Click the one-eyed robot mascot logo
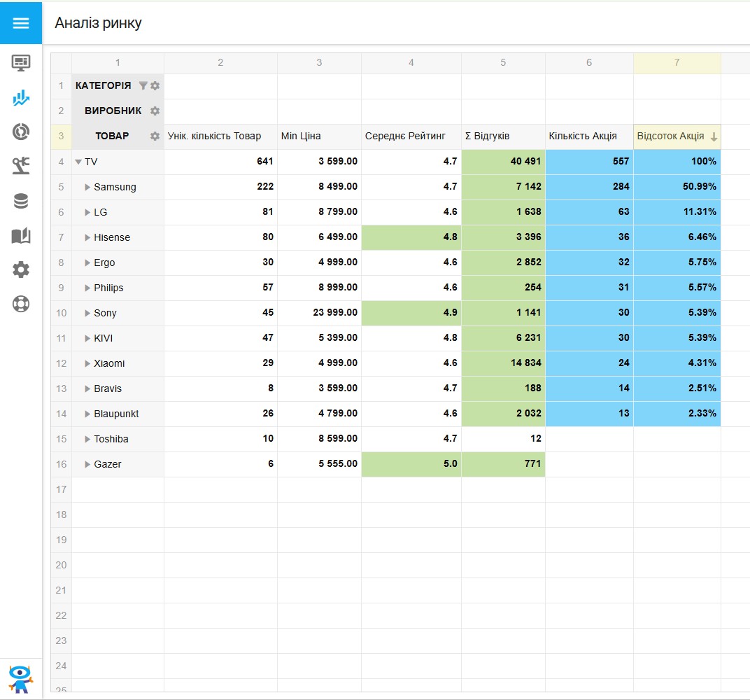 click(21, 678)
